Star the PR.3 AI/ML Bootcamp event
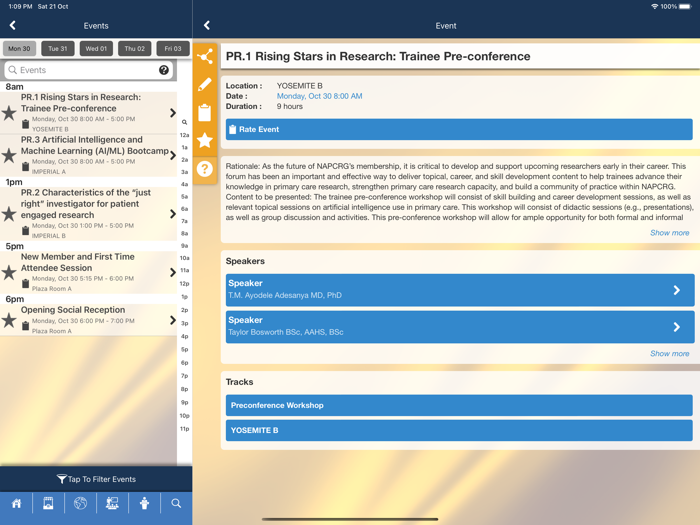 [x=9, y=155]
